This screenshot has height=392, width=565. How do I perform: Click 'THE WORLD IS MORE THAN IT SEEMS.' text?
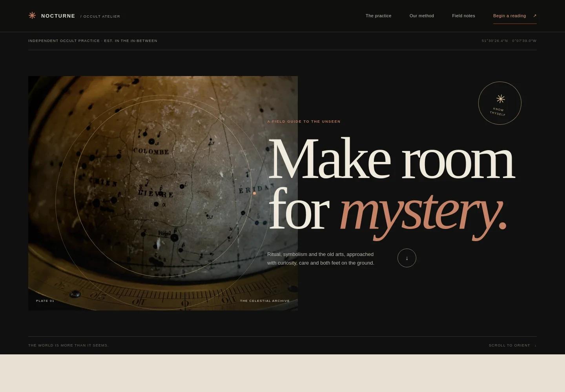(68, 345)
